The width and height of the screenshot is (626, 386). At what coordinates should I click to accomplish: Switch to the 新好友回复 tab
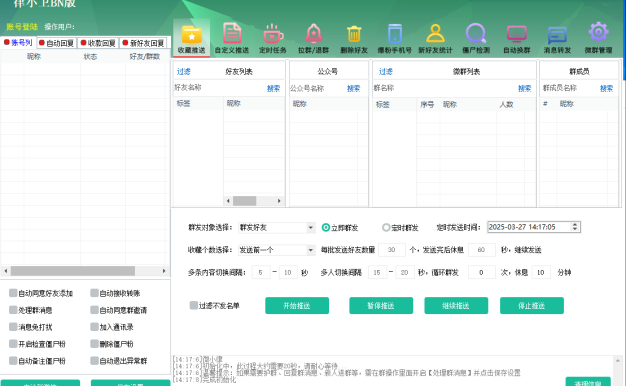(143, 43)
